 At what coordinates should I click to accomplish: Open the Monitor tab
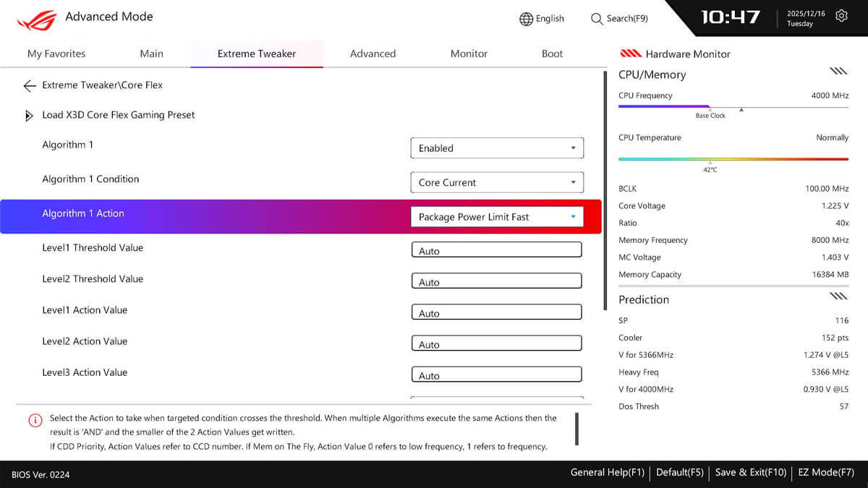(x=469, y=53)
